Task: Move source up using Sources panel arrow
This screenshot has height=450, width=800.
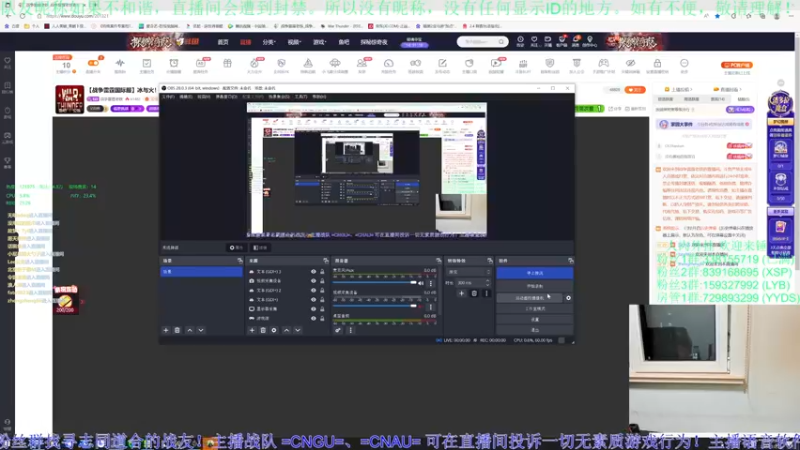Action: pyautogui.click(x=286, y=330)
